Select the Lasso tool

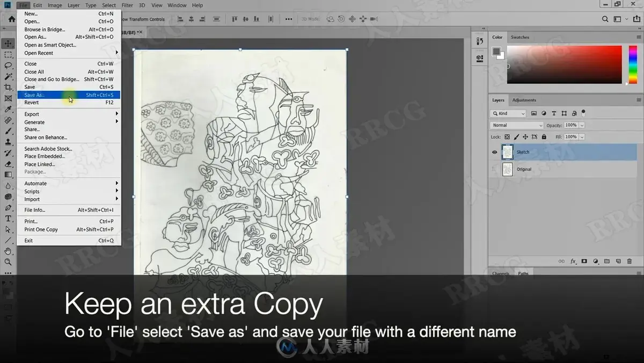point(8,66)
